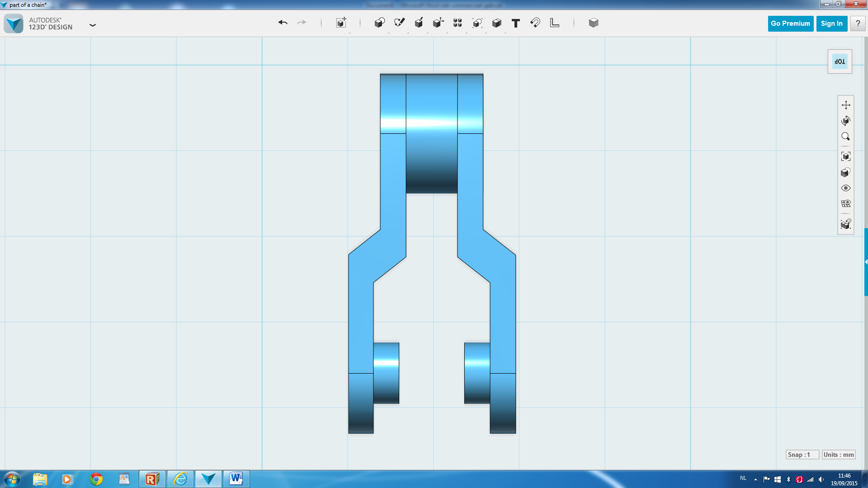Image resolution: width=868 pixels, height=488 pixels.
Task: Click the TOP face of the view cube
Action: pos(840,61)
